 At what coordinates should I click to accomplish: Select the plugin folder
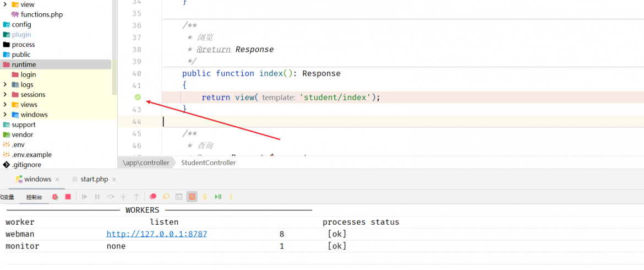(x=21, y=35)
